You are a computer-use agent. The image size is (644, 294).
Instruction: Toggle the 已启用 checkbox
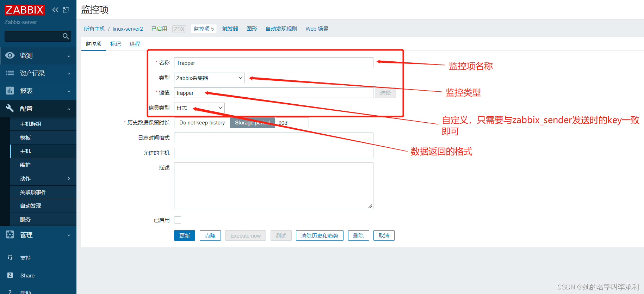[178, 220]
